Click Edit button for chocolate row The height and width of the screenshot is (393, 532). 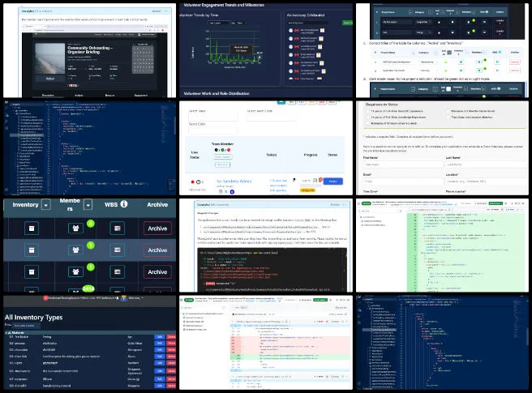160,349
